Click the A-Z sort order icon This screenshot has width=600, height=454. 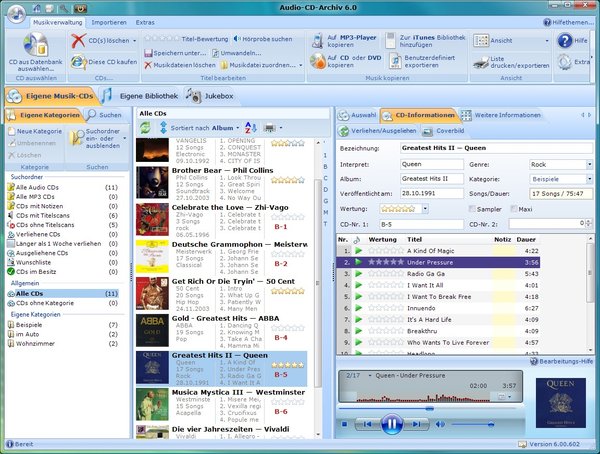pos(251,127)
